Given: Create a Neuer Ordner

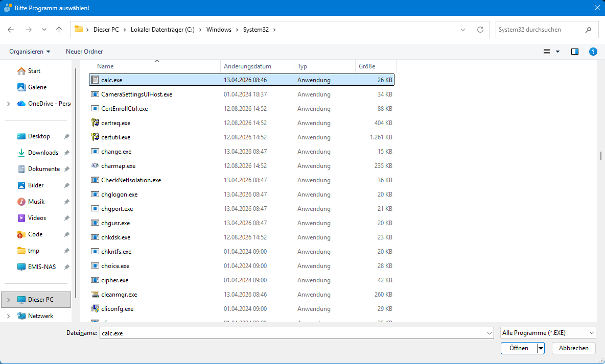Looking at the screenshot, I should click(84, 51).
